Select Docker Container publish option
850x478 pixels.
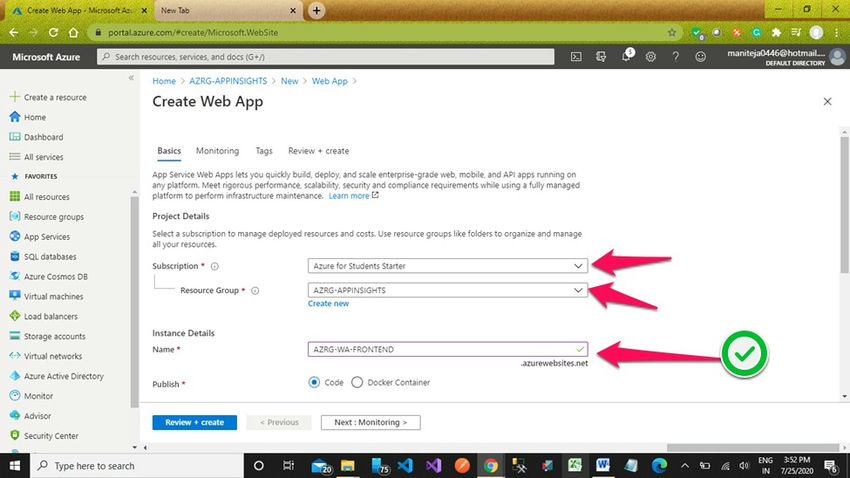pos(357,382)
